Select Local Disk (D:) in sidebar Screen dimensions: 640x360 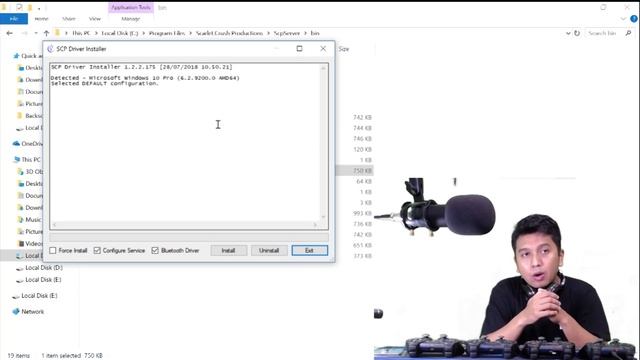coord(44,268)
